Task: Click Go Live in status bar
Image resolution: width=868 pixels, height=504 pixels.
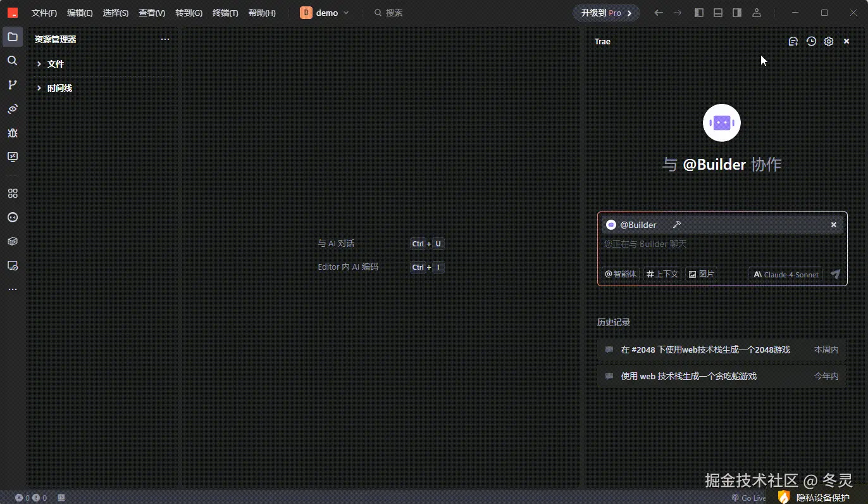Action: (749, 498)
